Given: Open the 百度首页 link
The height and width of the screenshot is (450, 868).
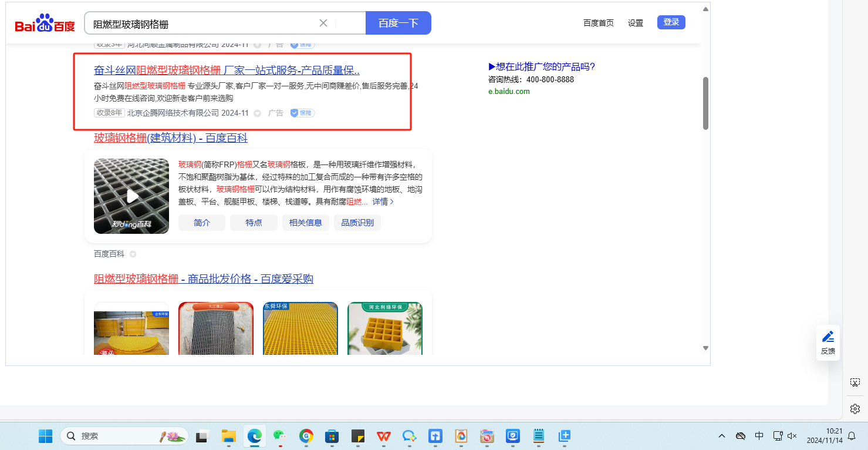Looking at the screenshot, I should click(599, 23).
